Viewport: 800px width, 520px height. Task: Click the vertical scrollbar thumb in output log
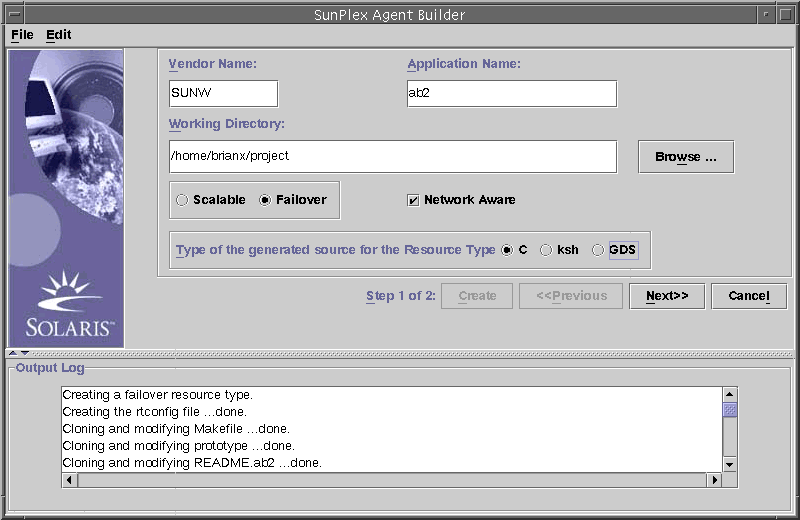[x=730, y=410]
